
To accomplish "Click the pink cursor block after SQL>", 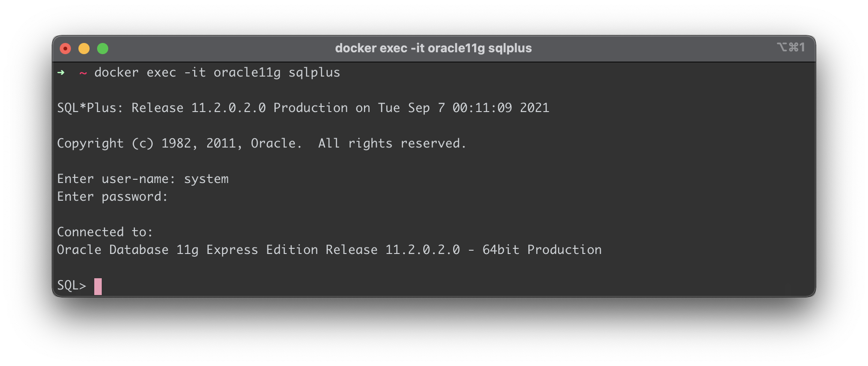I will coord(98,286).
